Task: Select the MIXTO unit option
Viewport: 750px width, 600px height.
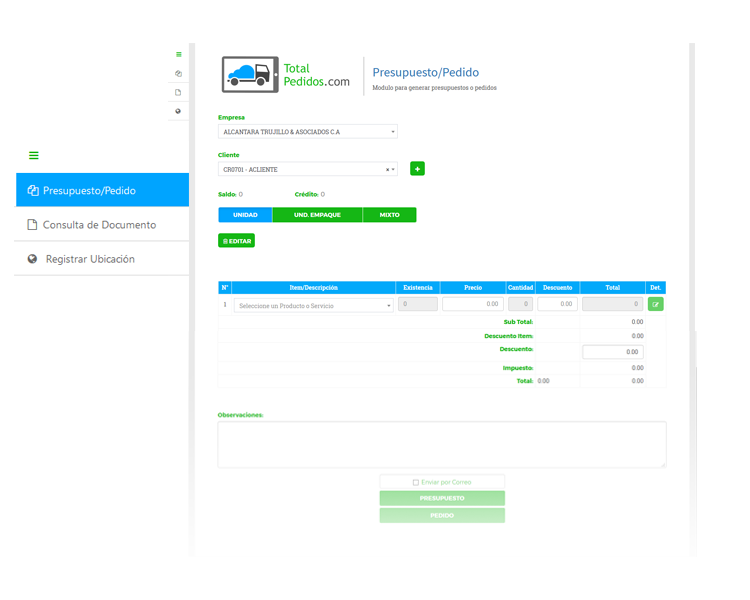Action: tap(389, 215)
